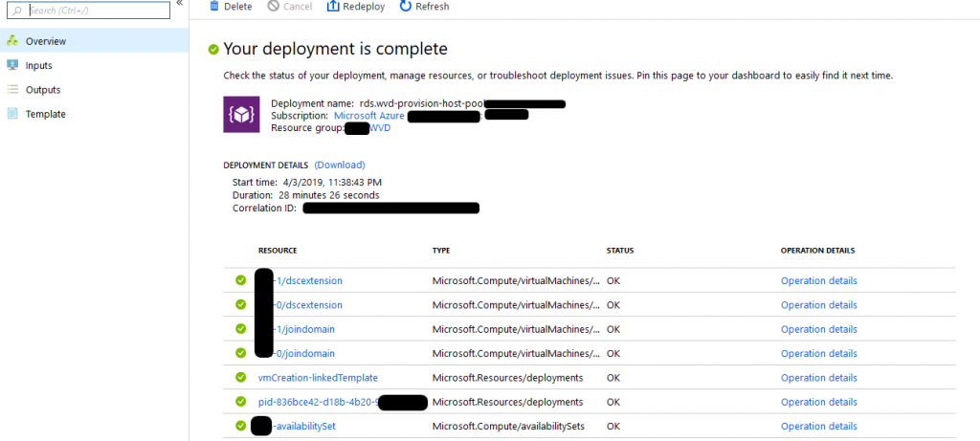Open the Microsoft Azure subscription link
Viewport: 980px width, 441px height.
(369, 116)
